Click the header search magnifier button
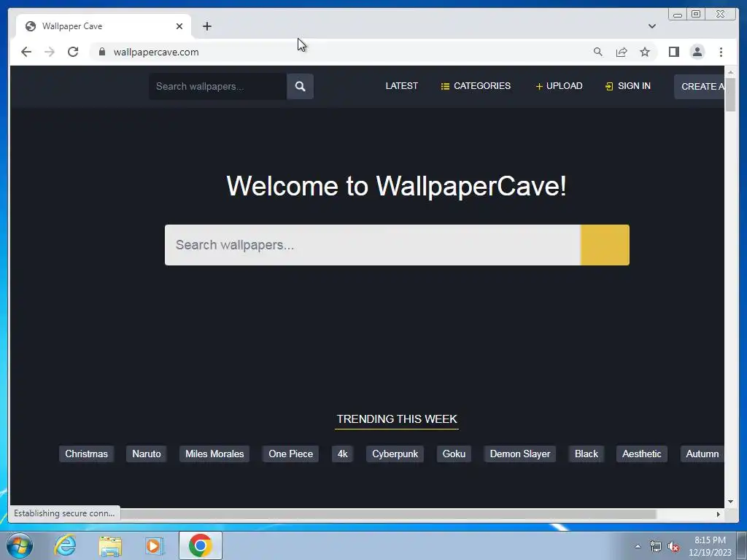The width and height of the screenshot is (747, 560). coord(300,86)
